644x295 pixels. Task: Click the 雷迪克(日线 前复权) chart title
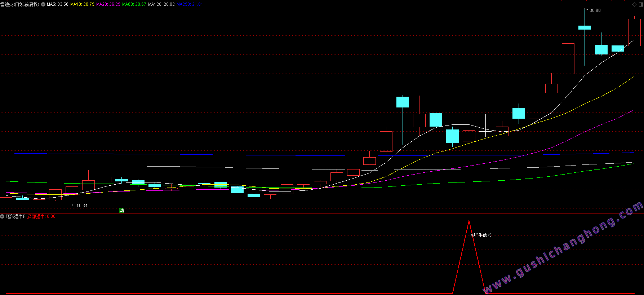20,4
